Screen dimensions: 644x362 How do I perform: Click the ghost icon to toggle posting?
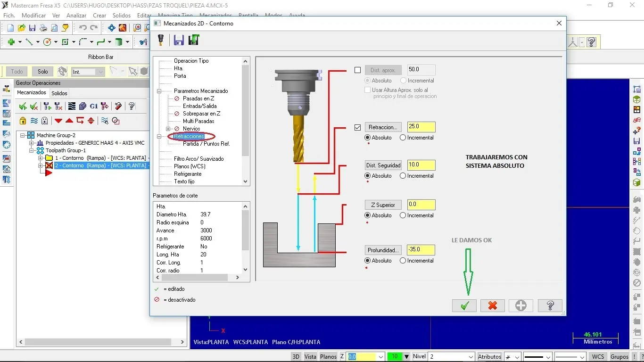point(44,121)
